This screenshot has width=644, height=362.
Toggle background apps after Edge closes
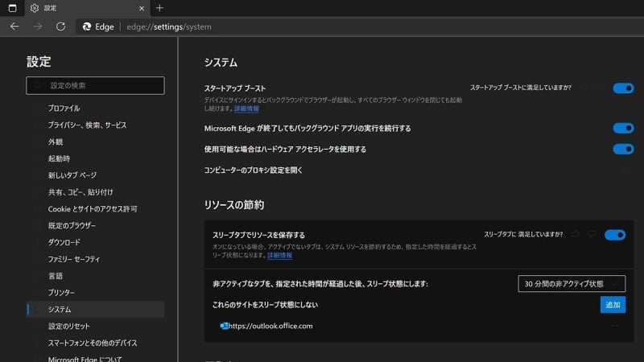[623, 128]
